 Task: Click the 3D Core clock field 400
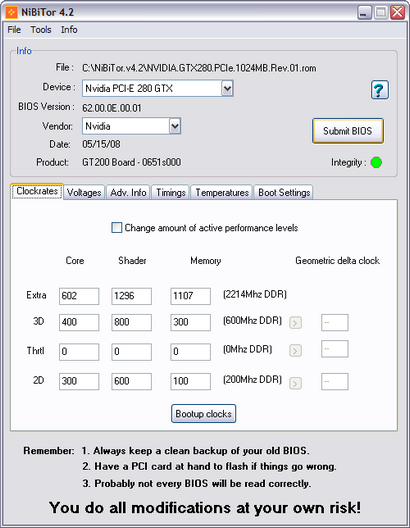point(79,322)
